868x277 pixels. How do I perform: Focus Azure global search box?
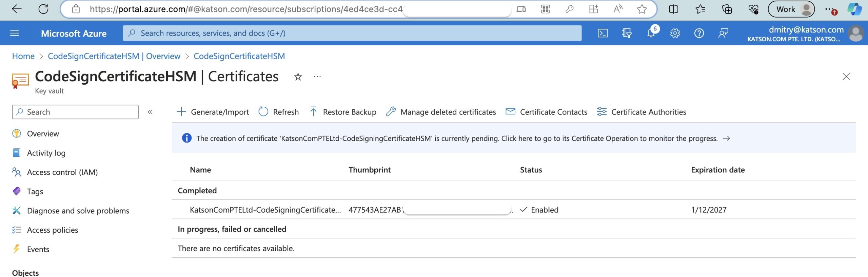point(352,33)
